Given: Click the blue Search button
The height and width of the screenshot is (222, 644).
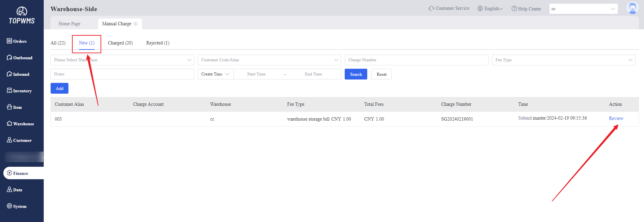Looking at the screenshot, I should [356, 74].
